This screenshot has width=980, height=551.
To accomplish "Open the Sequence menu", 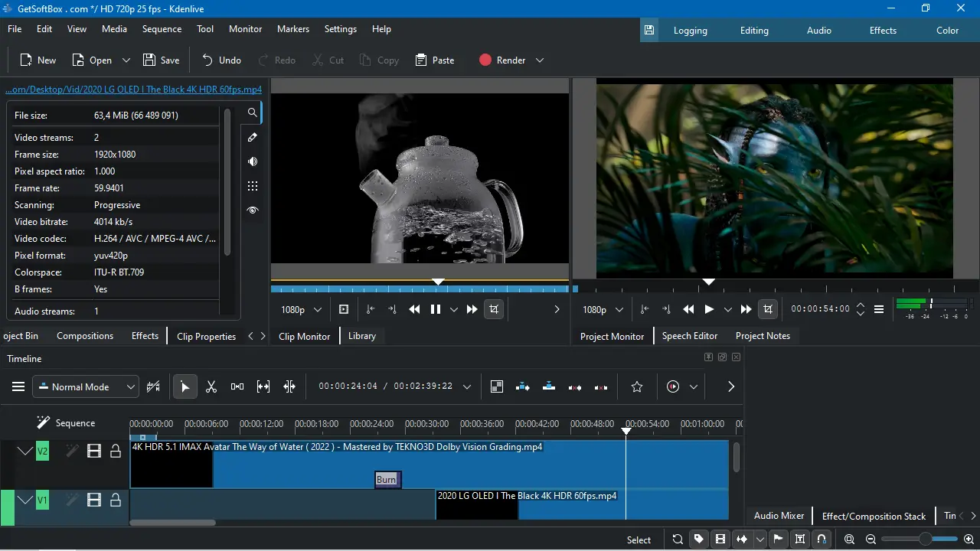I will (162, 29).
